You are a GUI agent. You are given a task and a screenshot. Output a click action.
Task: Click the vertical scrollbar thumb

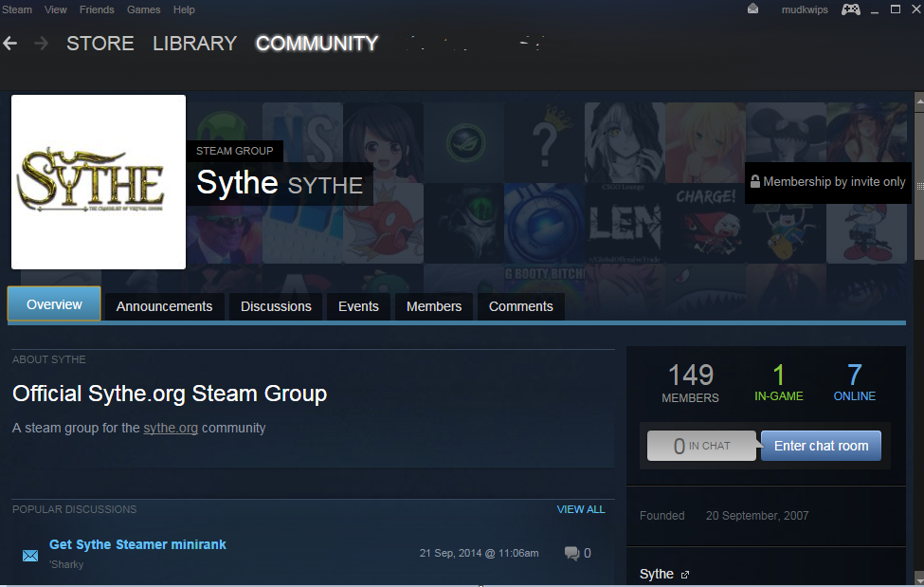pyautogui.click(x=918, y=186)
